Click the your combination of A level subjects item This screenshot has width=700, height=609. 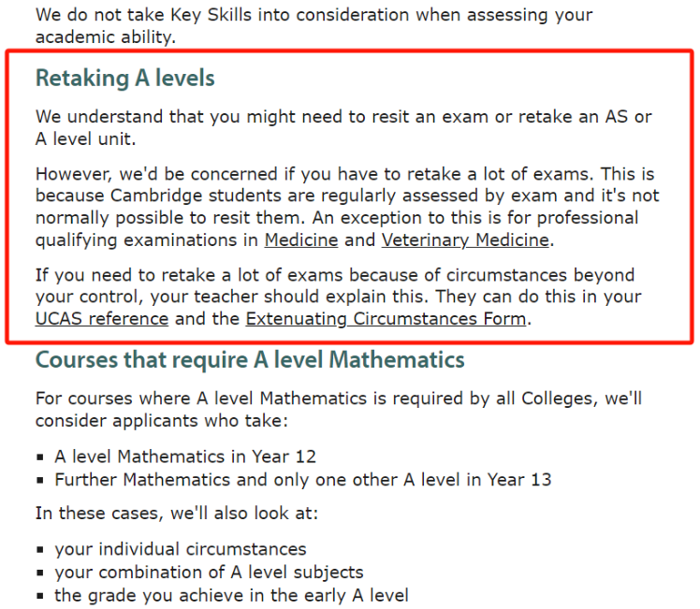click(209, 573)
